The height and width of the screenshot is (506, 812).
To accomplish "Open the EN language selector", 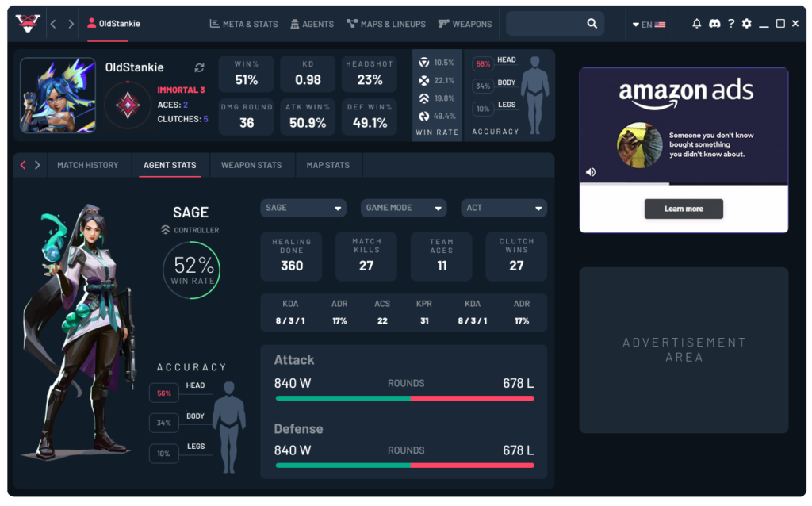I will [x=649, y=25].
